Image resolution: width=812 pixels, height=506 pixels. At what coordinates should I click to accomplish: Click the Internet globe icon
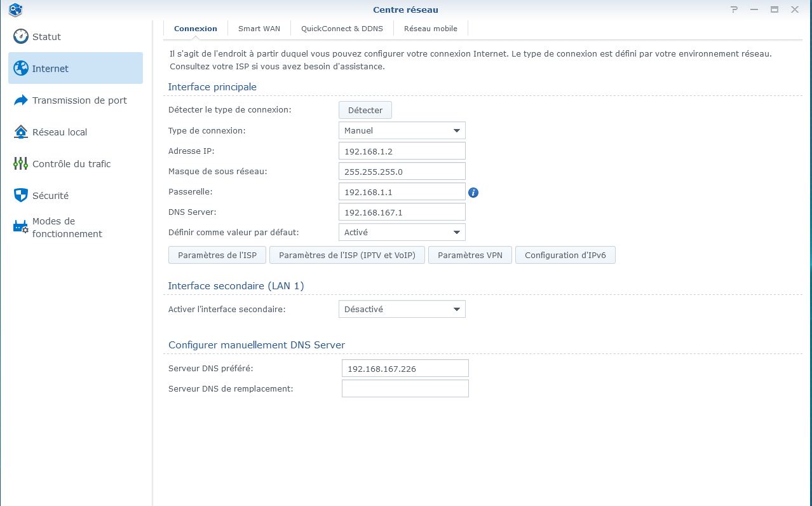tap(21, 68)
